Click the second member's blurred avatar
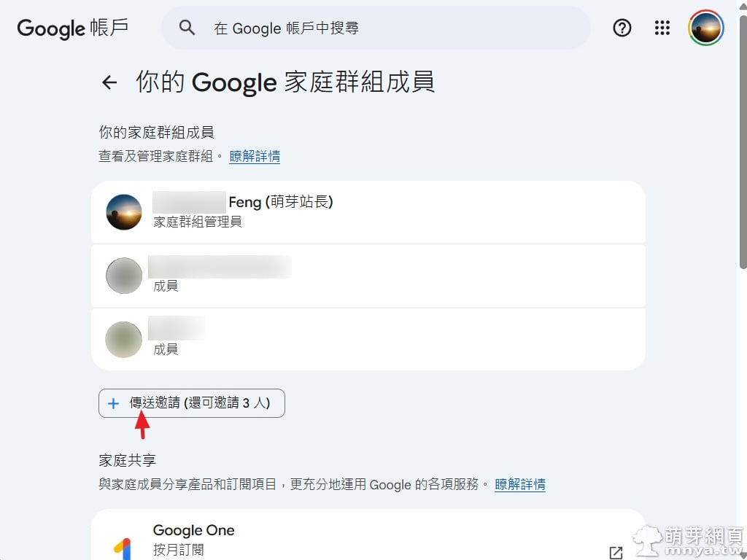Image resolution: width=747 pixels, height=560 pixels. coord(124,276)
